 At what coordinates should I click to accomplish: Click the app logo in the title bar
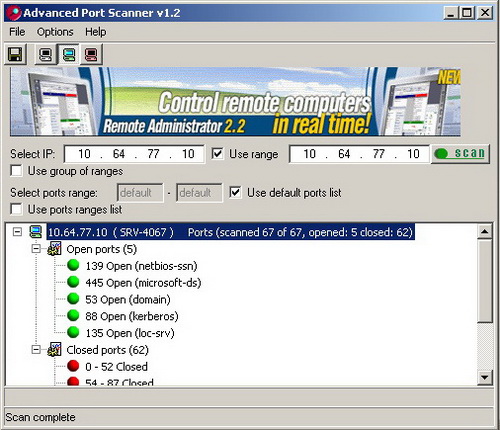click(x=14, y=13)
